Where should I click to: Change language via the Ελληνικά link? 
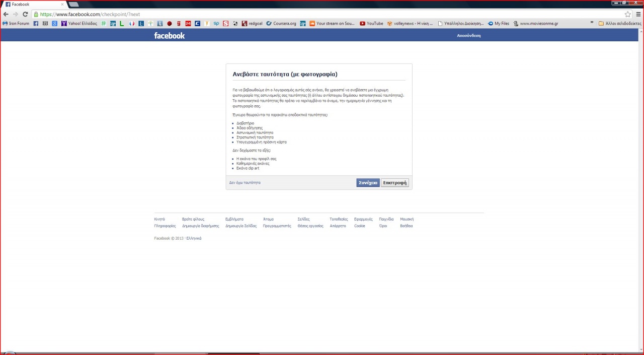[x=194, y=239]
